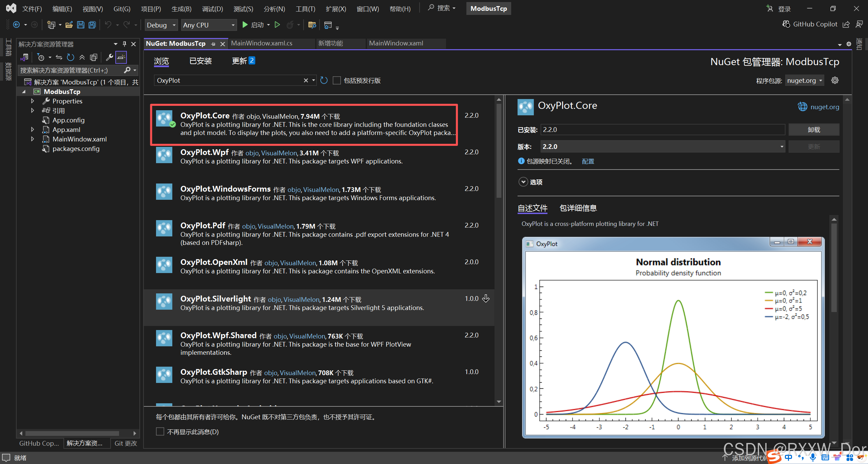Viewport: 868px width, 464px height.
Task: Click the package list vertical scrollbar
Action: pos(499,151)
